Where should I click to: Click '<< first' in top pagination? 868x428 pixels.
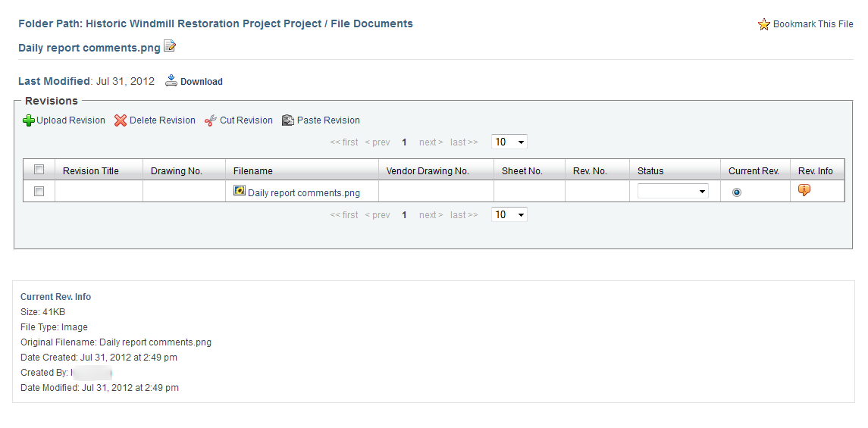click(344, 142)
